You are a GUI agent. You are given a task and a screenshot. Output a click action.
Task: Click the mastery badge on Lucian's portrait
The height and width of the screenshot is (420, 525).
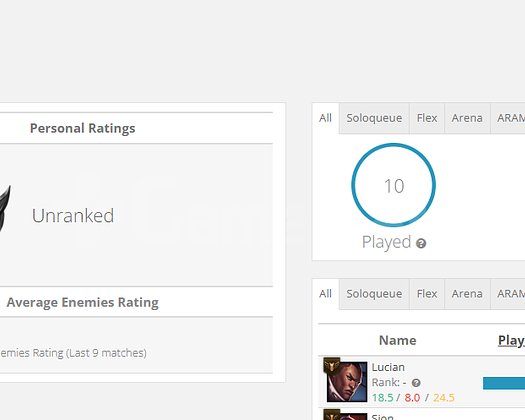pos(331,365)
